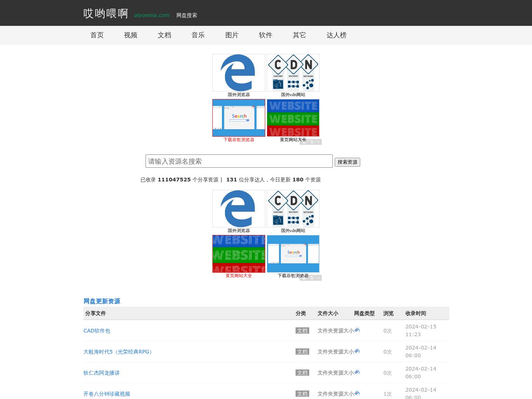The image size is (532, 399).
Task: Click the netdisk icon in 大航海时代5 row
Action: pos(357,351)
